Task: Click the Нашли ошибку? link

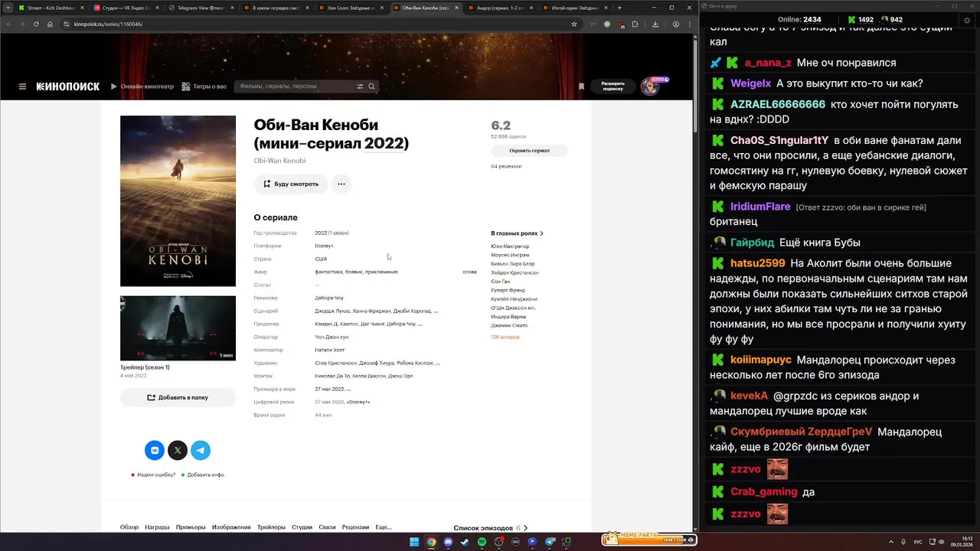Action: 156,474
